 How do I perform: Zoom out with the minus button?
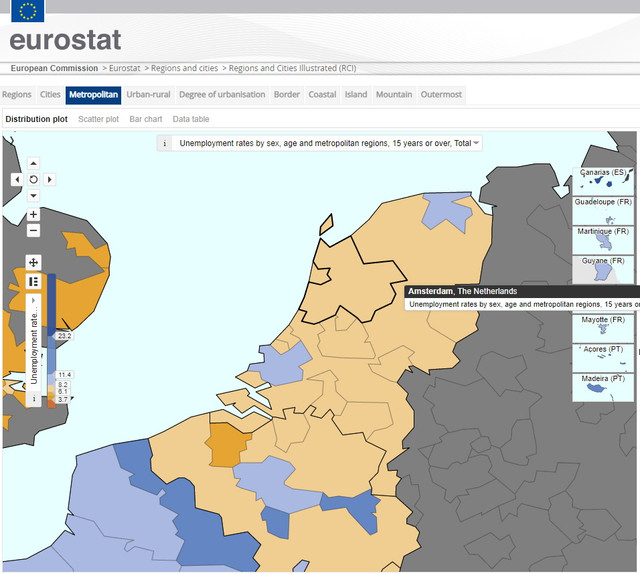(x=33, y=230)
